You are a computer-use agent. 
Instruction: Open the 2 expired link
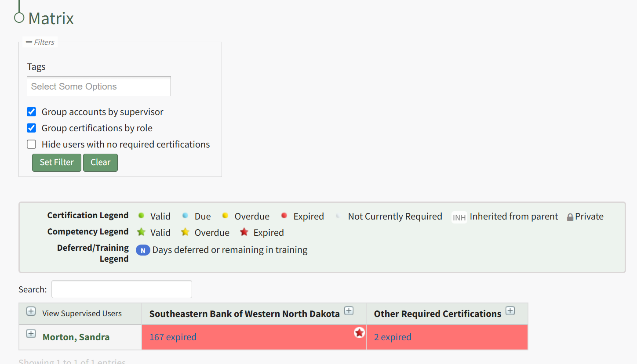point(393,337)
